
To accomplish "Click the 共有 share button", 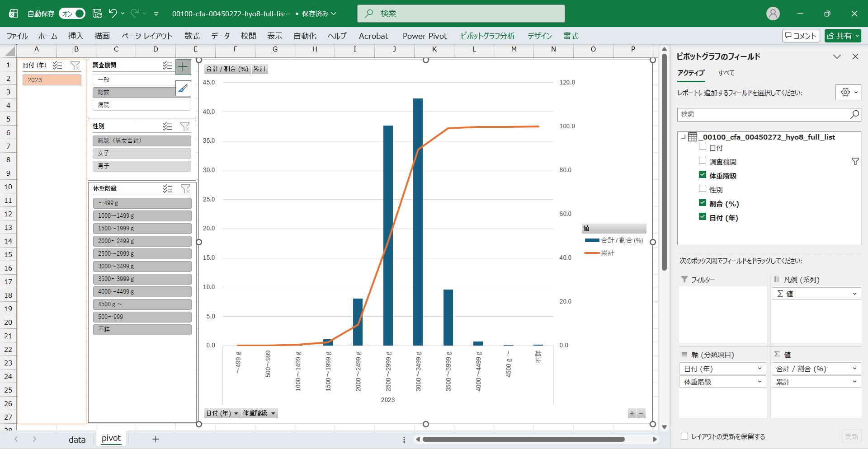I will pyautogui.click(x=843, y=36).
